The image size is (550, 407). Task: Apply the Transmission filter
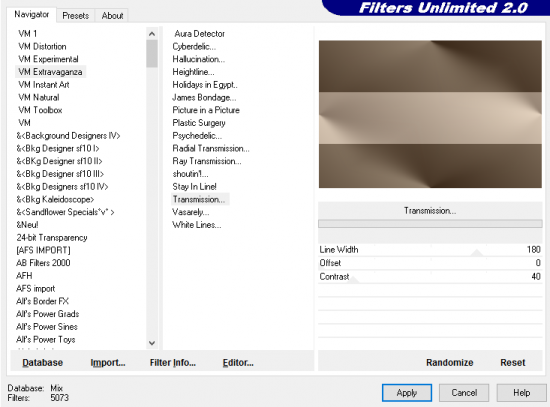click(407, 393)
